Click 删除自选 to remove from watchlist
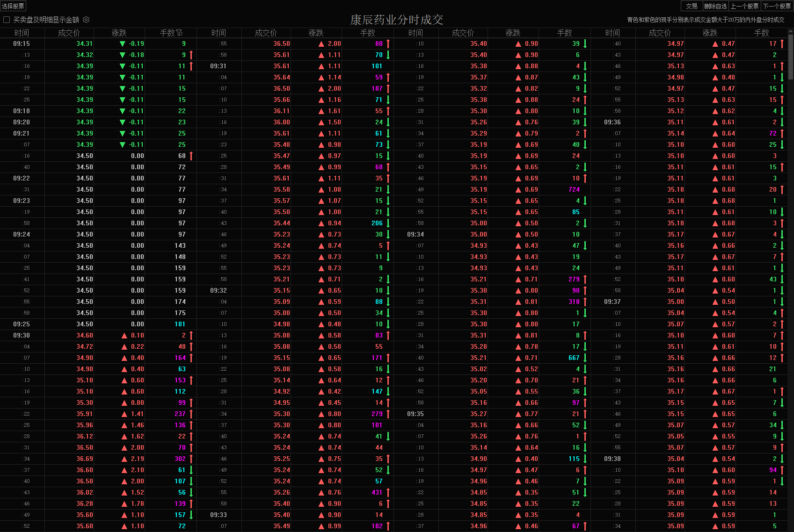Image resolution: width=794 pixels, height=532 pixels. (716, 6)
